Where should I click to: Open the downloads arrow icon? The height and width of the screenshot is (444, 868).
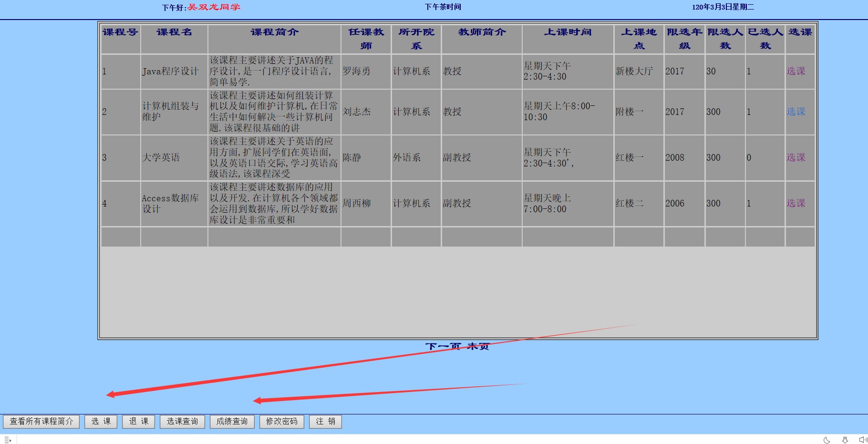tap(845, 440)
